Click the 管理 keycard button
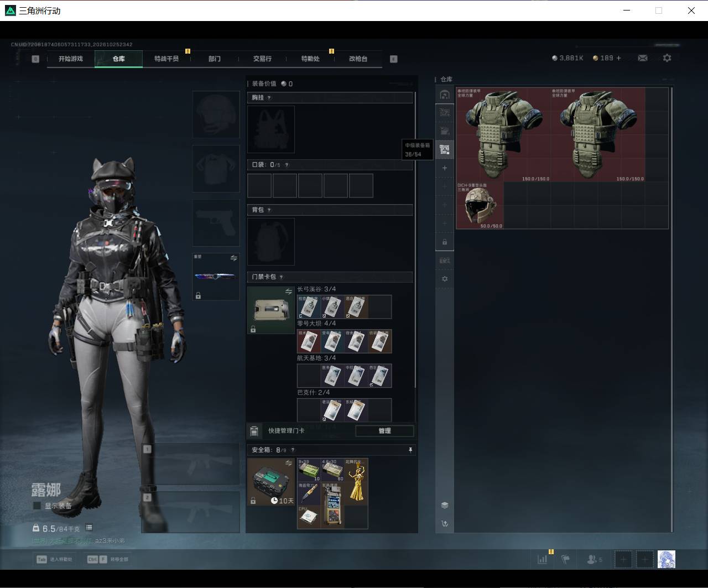Screen dimensions: 708x588 tap(384, 431)
